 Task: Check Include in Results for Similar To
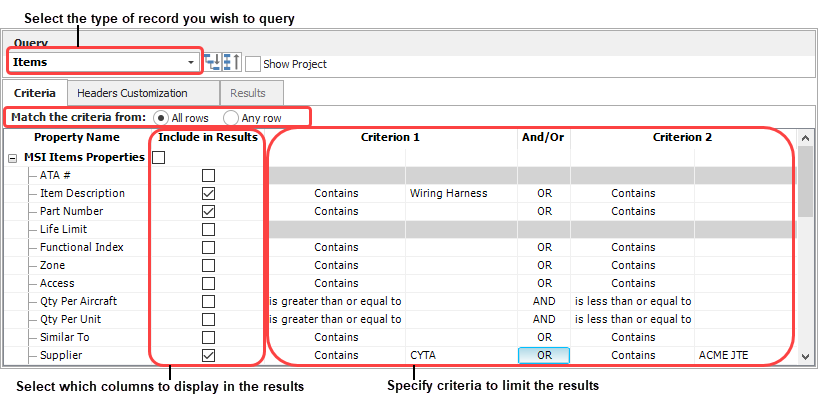(x=208, y=338)
